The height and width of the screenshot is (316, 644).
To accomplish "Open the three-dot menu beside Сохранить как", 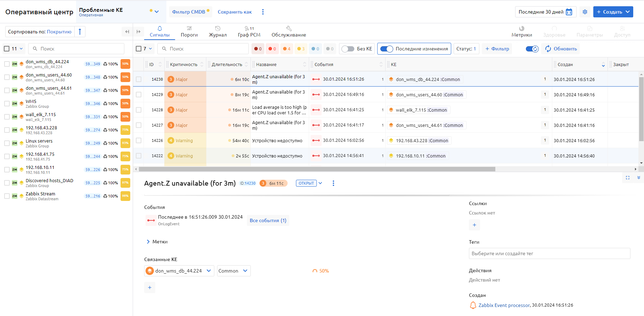I will pyautogui.click(x=263, y=12).
